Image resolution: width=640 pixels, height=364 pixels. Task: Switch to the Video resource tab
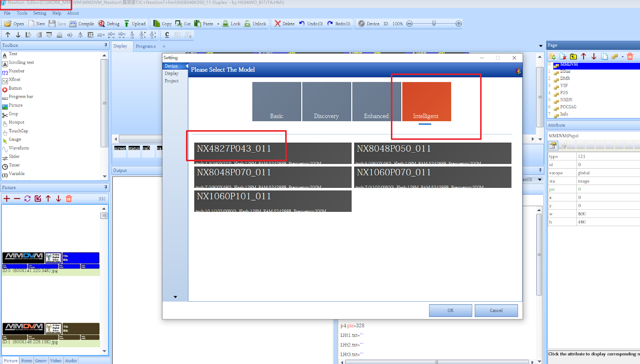click(x=56, y=360)
